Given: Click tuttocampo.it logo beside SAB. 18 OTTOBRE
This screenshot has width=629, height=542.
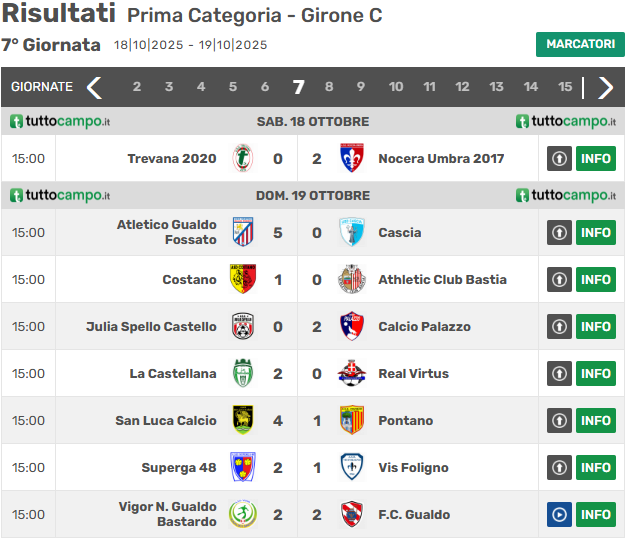Looking at the screenshot, I should 60,121.
